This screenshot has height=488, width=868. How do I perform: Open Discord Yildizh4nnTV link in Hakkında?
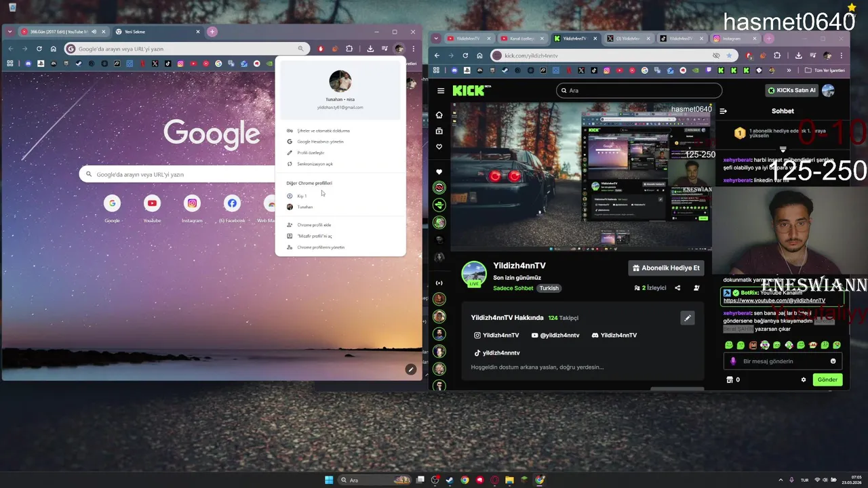[x=614, y=335]
